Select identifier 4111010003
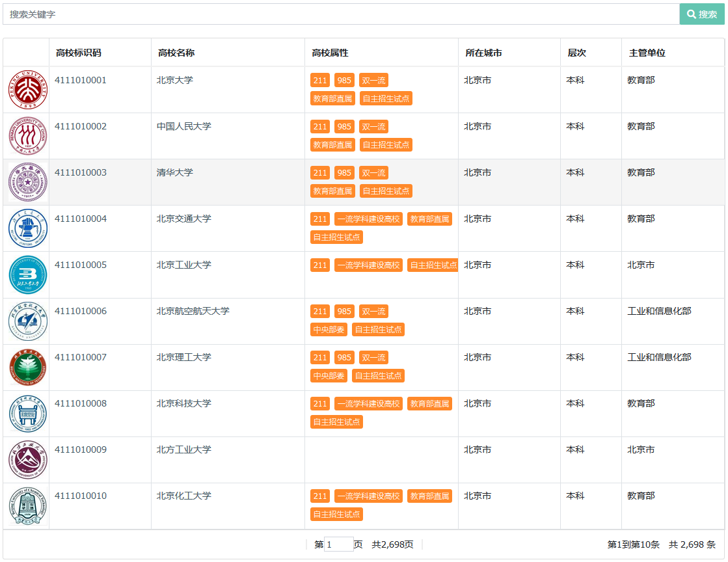 pos(81,172)
